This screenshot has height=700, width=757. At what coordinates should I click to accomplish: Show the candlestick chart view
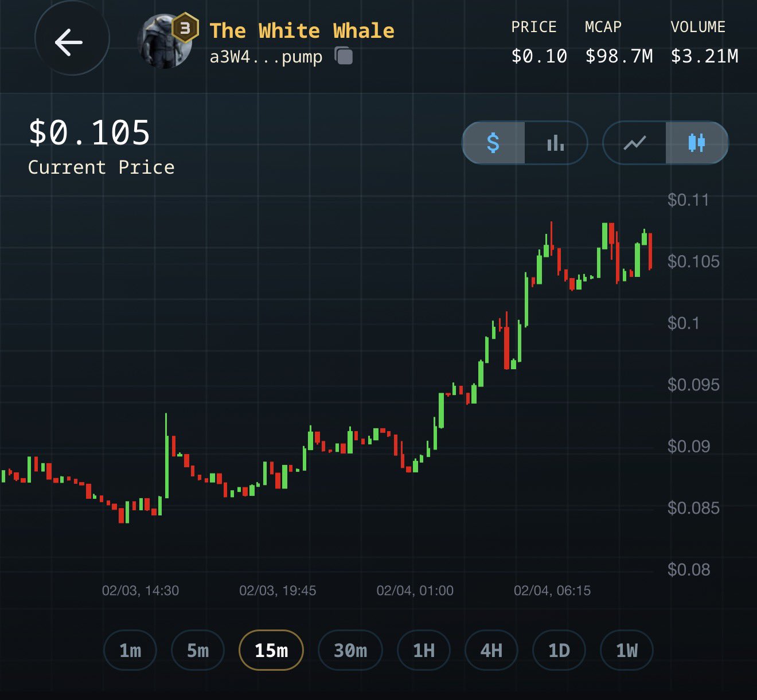pyautogui.click(x=696, y=143)
